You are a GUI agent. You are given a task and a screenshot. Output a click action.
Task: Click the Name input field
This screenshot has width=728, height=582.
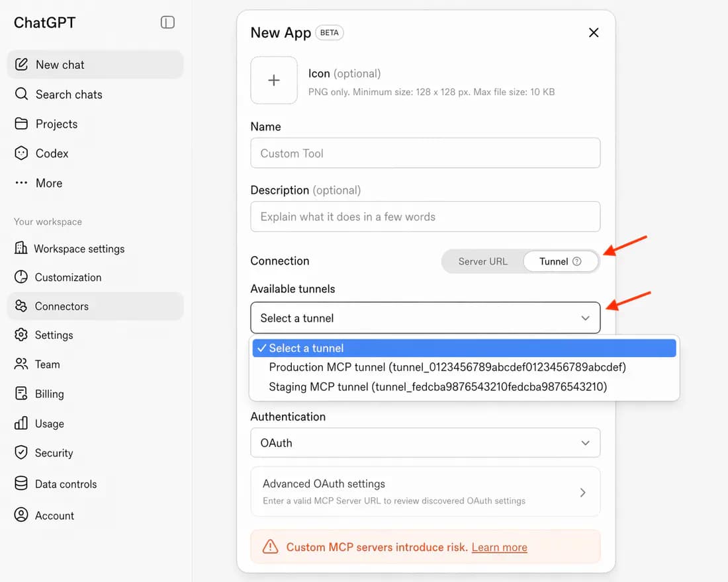(x=426, y=153)
